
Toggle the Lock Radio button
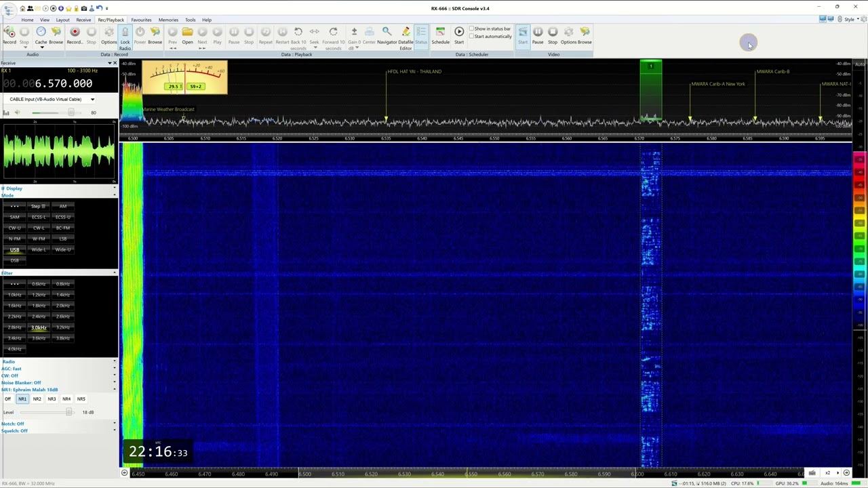[125, 39]
